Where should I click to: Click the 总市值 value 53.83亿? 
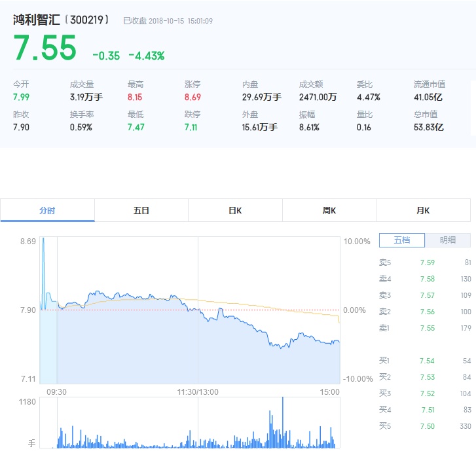tap(429, 127)
